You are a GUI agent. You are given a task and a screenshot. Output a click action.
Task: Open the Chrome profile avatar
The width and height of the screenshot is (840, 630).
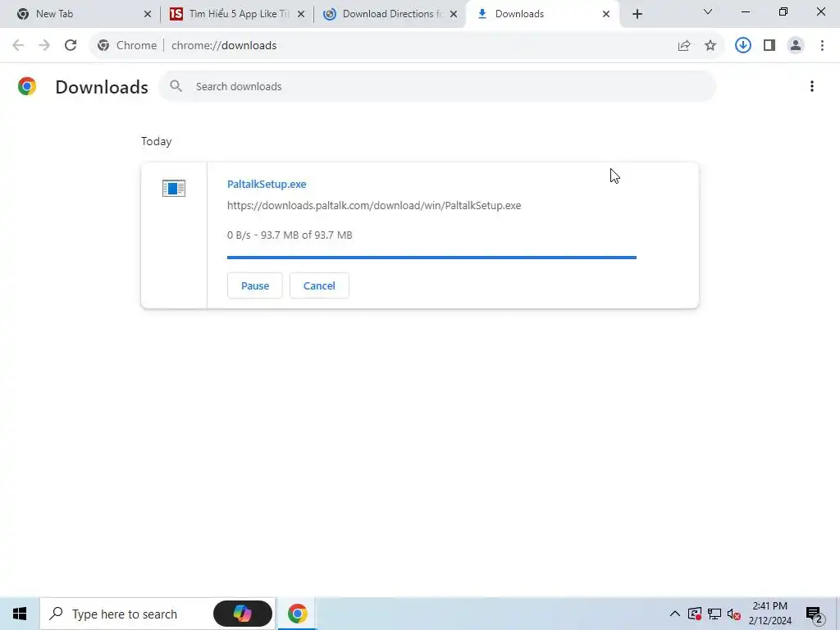pos(796,46)
